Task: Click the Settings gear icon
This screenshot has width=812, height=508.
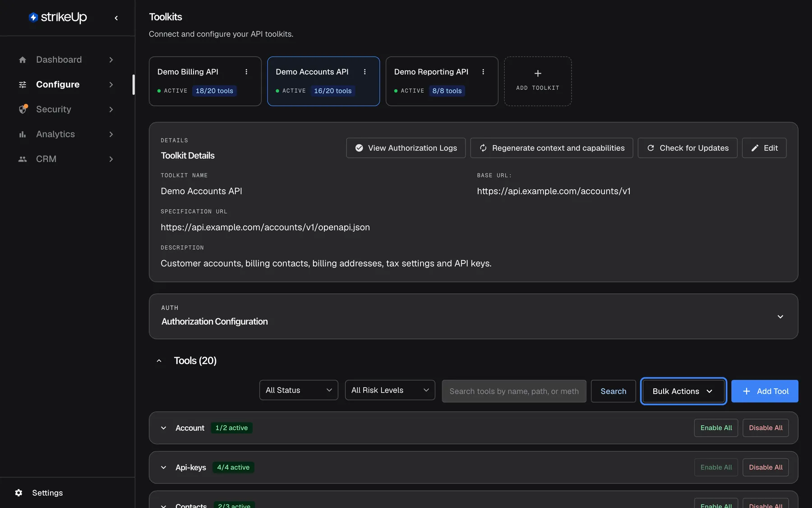Action: coord(18,493)
